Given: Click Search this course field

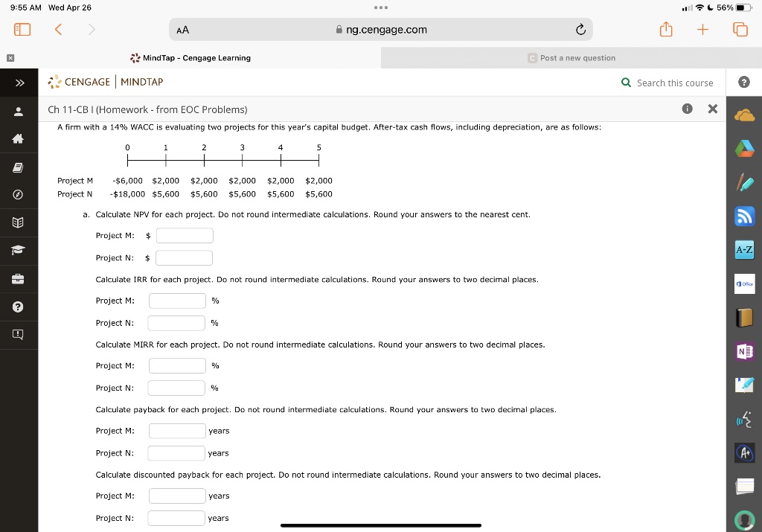Looking at the screenshot, I should click(667, 83).
